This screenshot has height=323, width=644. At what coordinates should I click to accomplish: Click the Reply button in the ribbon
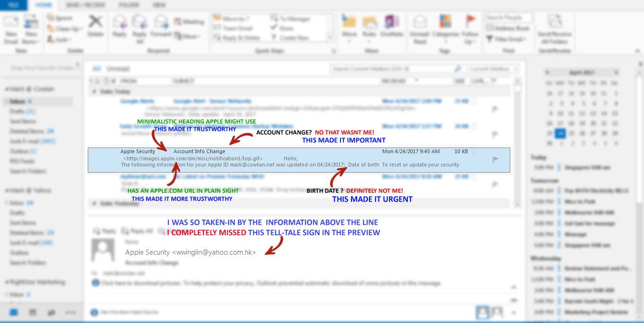click(120, 26)
